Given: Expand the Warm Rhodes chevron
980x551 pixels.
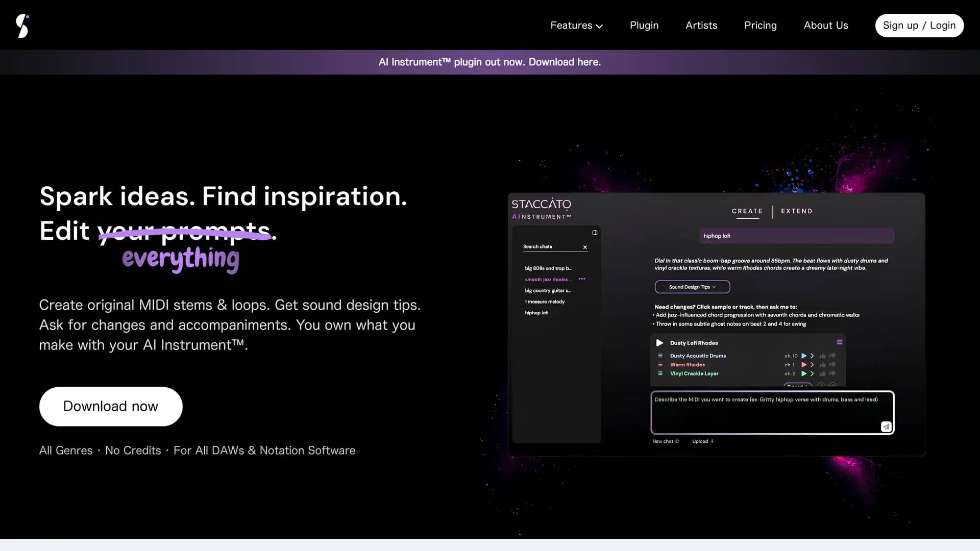Looking at the screenshot, I should click(x=812, y=365).
